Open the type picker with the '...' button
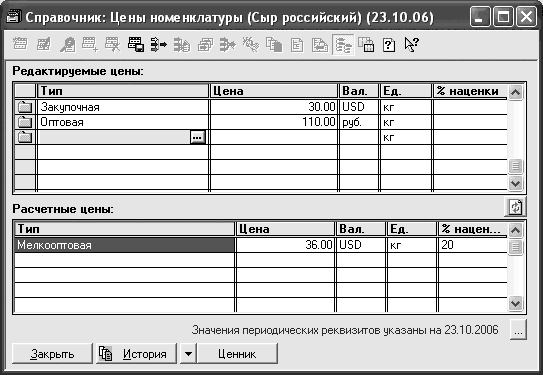This screenshot has width=543, height=375. 197,137
